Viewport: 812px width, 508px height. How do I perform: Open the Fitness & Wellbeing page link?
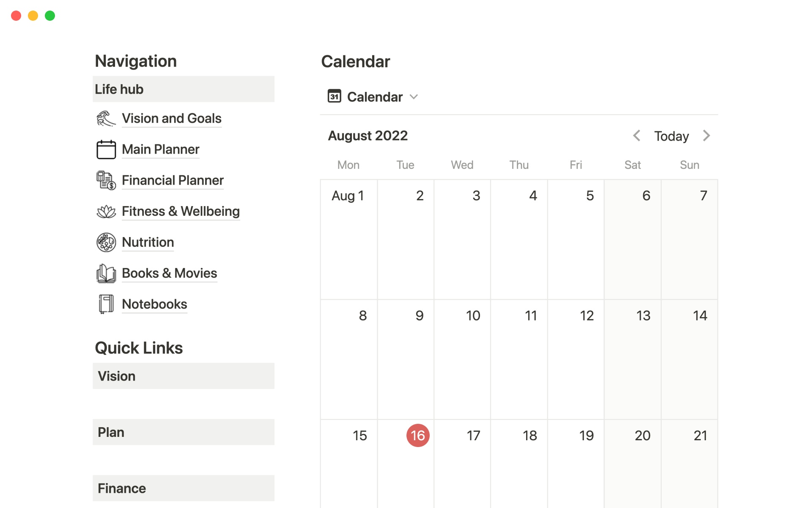click(181, 211)
